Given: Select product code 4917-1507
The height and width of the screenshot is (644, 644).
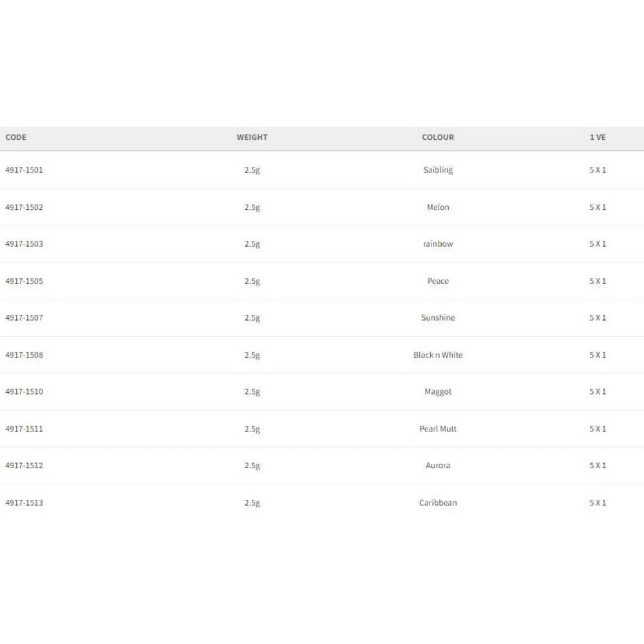Looking at the screenshot, I should [x=24, y=318].
